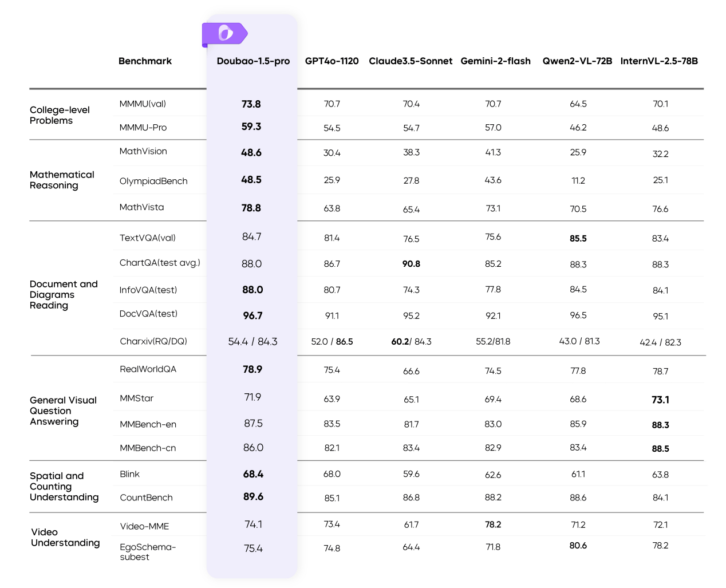Click Doubao's 73.8 MMMU(val) score
The width and height of the screenshot is (726, 588).
click(251, 104)
